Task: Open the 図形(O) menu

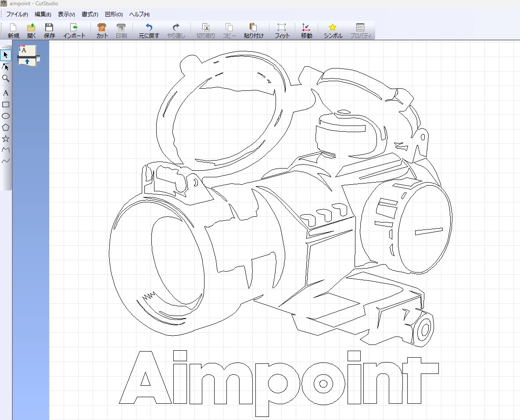Action: pos(114,14)
